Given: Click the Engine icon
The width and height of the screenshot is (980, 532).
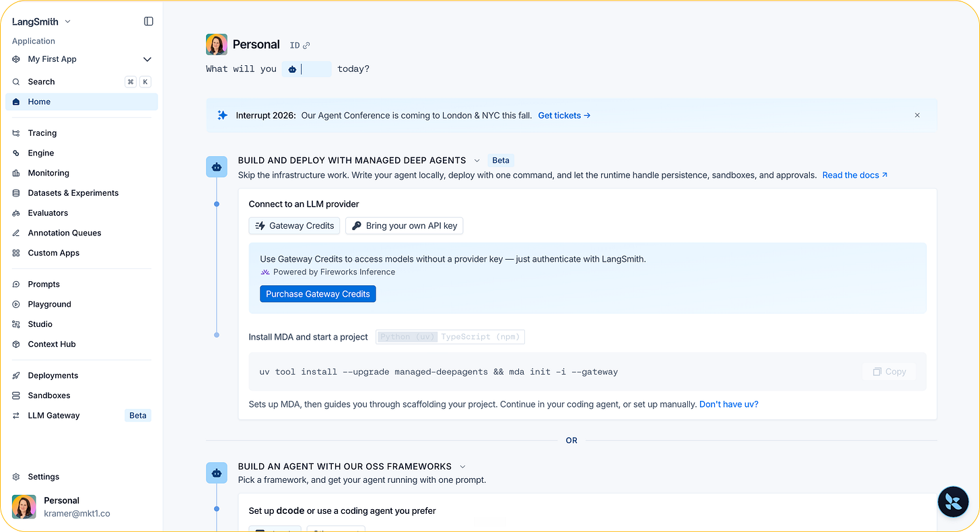Looking at the screenshot, I should tap(16, 153).
